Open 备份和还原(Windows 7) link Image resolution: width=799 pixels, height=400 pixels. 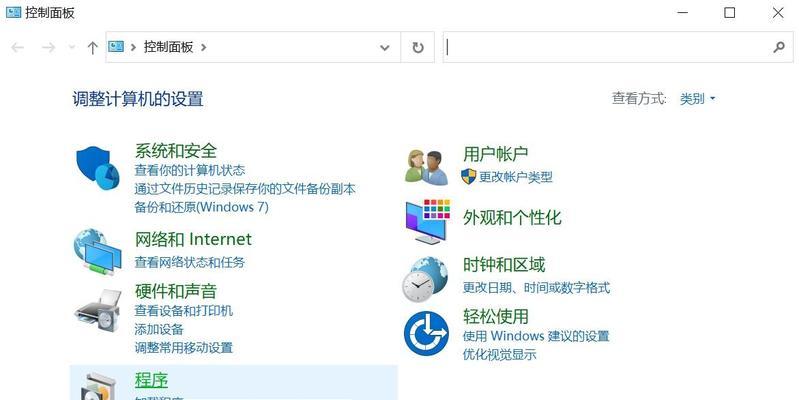point(201,207)
